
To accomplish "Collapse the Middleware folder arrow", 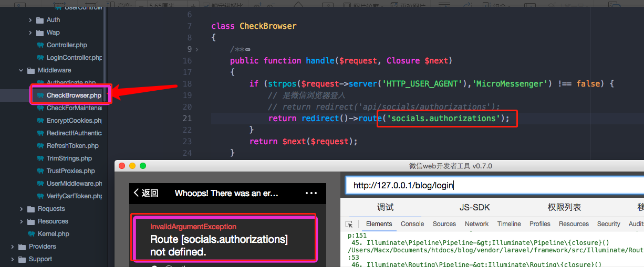I will [21, 70].
